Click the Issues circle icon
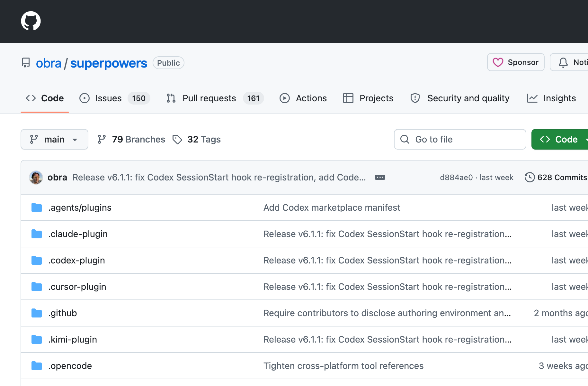588x386 pixels. pos(85,98)
